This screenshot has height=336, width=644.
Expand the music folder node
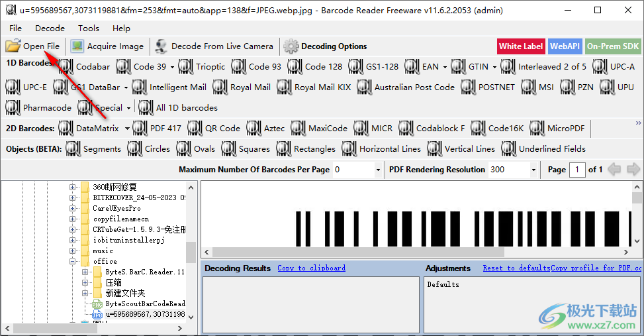click(x=72, y=251)
